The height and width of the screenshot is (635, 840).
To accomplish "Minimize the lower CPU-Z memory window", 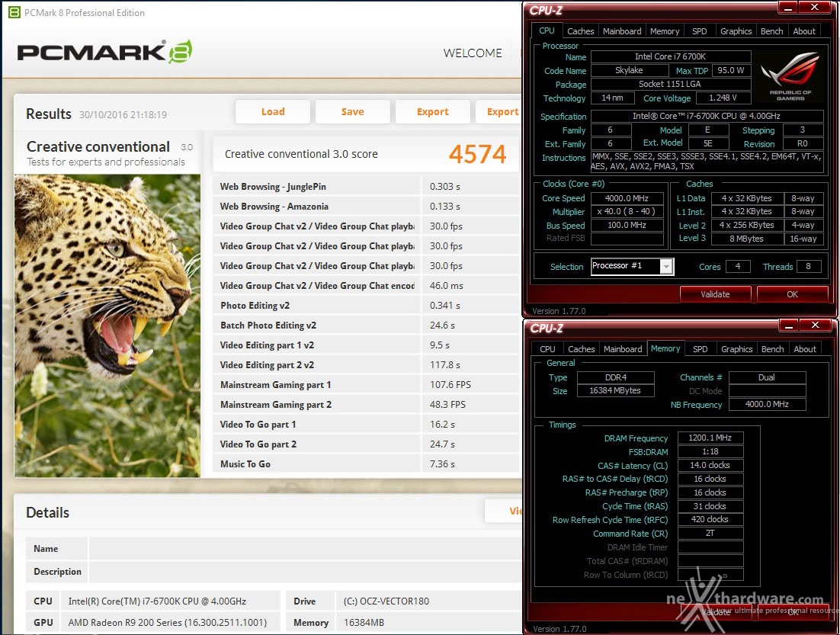I will 788,326.
